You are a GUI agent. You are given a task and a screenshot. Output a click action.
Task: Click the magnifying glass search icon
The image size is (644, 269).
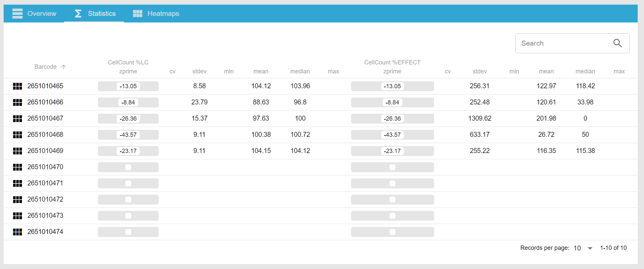(x=617, y=43)
